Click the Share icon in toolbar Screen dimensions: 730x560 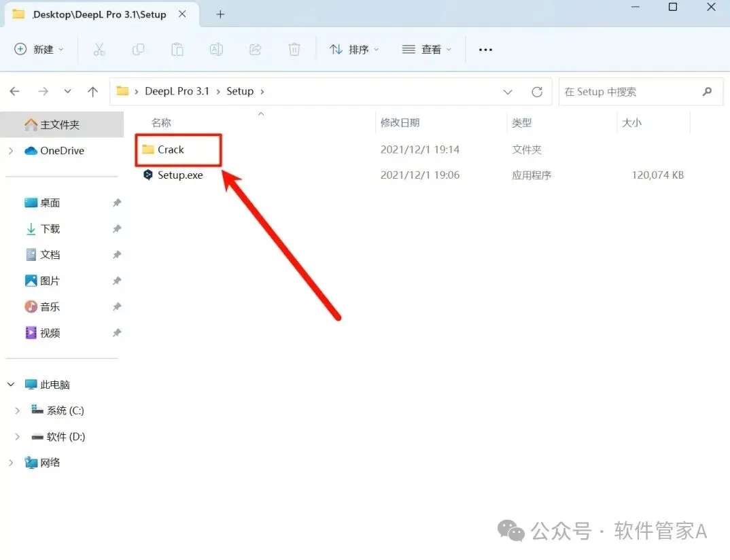(255, 50)
